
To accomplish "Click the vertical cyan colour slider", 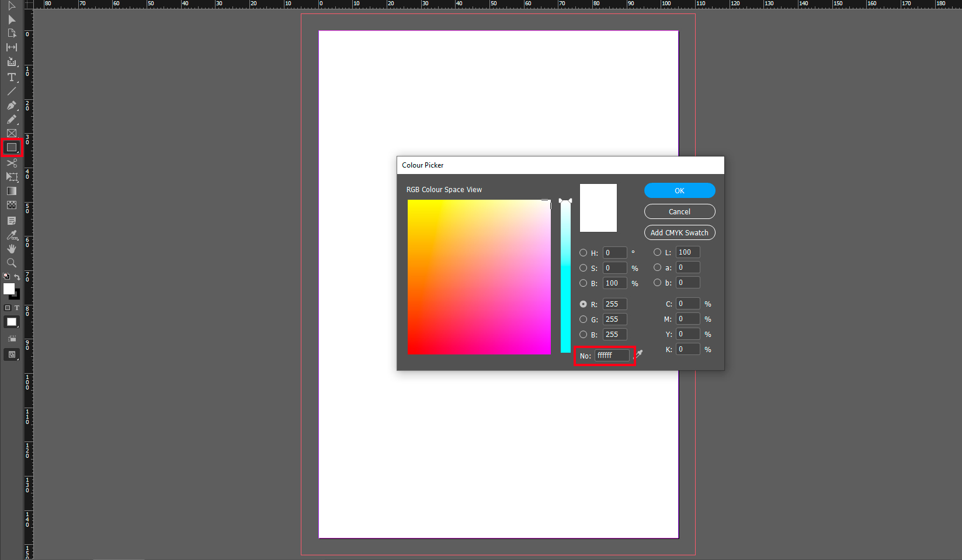I will (x=565, y=277).
